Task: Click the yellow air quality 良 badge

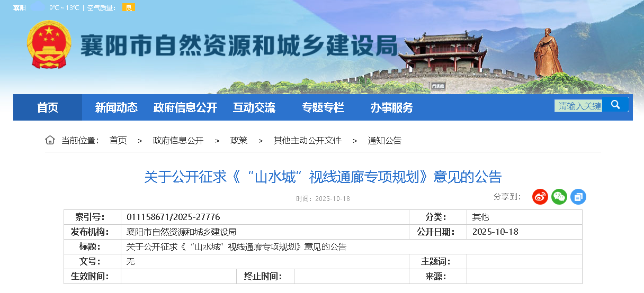Action: [x=129, y=7]
